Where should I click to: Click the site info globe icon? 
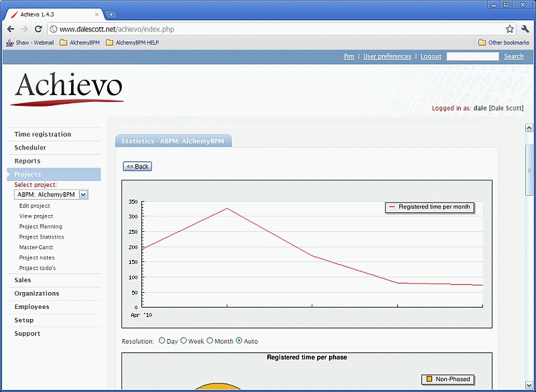coord(54,29)
